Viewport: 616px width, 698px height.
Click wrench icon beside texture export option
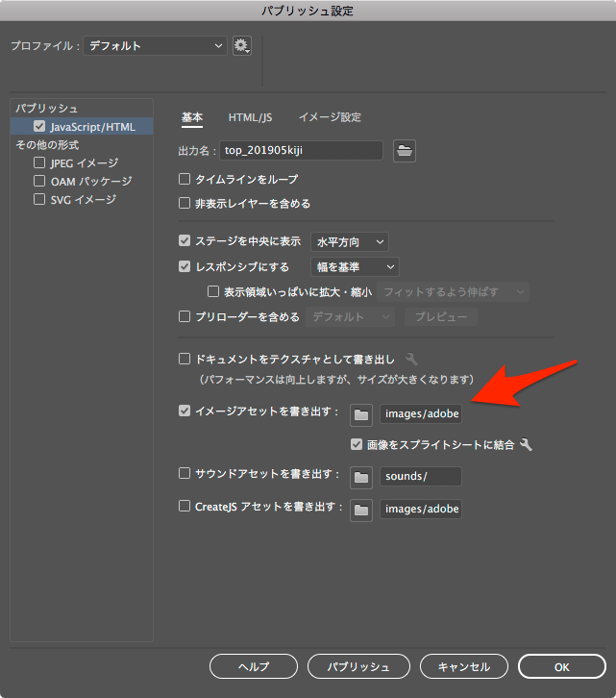pyautogui.click(x=412, y=359)
